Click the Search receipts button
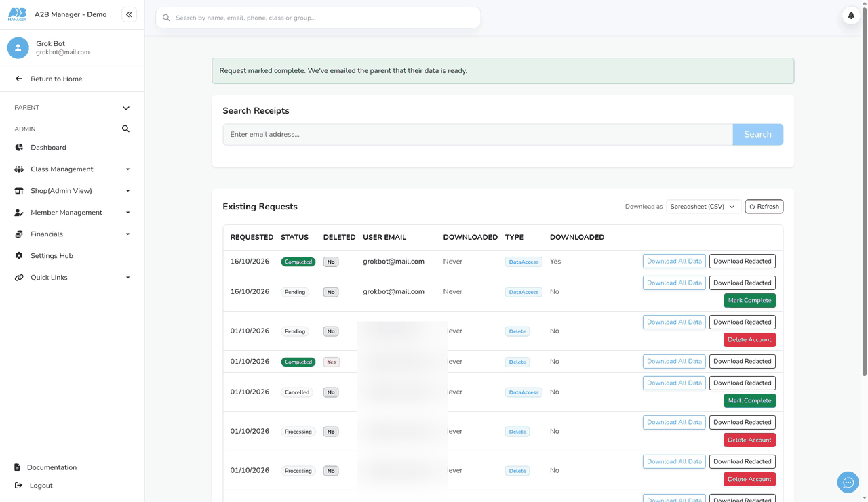The width and height of the screenshot is (868, 502). click(757, 134)
